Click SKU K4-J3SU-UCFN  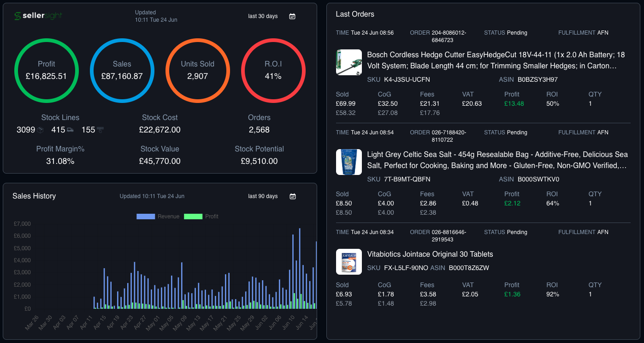(407, 80)
